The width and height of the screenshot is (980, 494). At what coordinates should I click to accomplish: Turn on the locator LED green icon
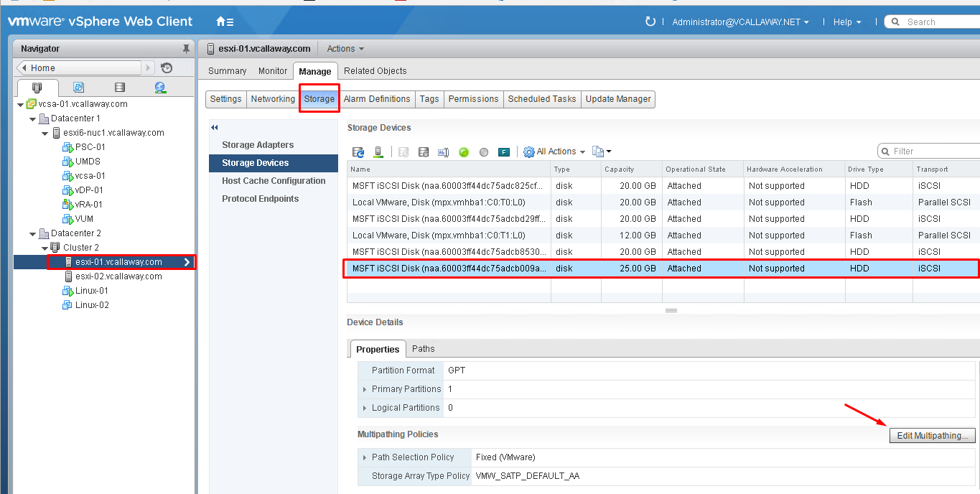tap(464, 152)
